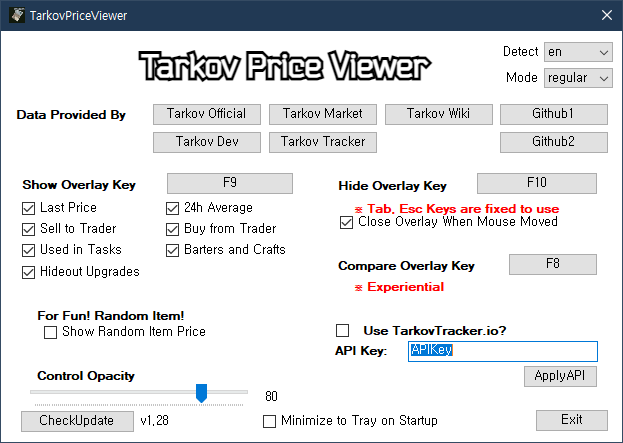Open the Tarkov Official data source
Viewport: 623px width, 443px height.
[x=207, y=114]
